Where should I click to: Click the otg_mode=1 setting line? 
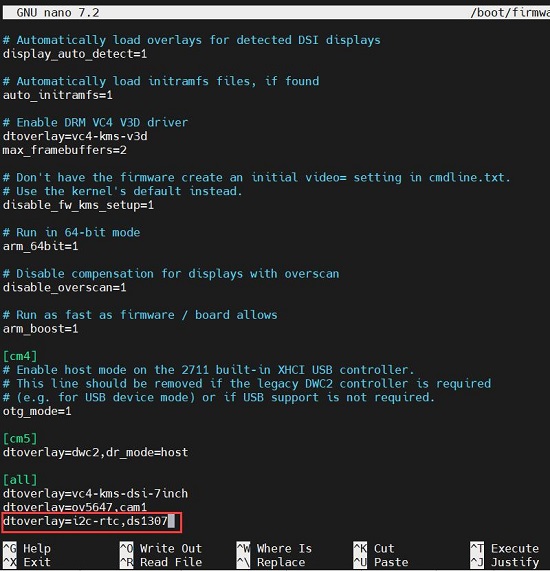(37, 411)
